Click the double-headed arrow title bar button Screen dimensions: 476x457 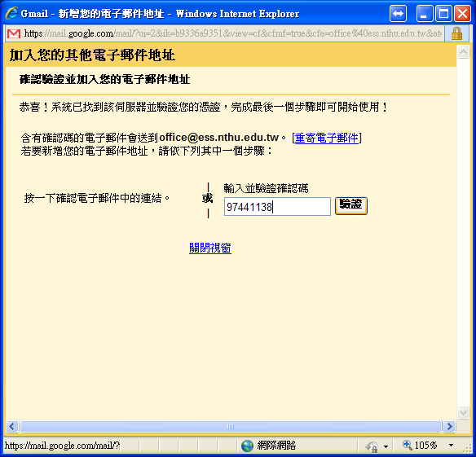coord(398,14)
